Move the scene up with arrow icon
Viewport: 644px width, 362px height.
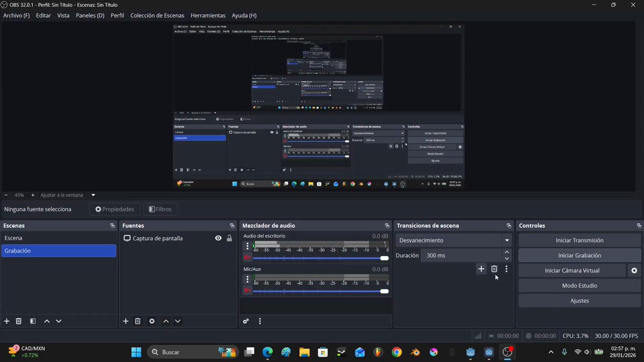tap(47, 321)
